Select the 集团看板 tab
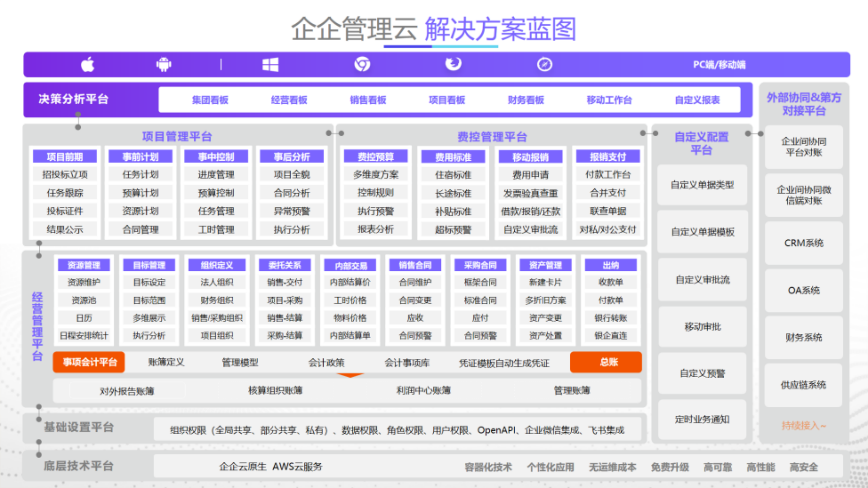 pyautogui.click(x=210, y=100)
